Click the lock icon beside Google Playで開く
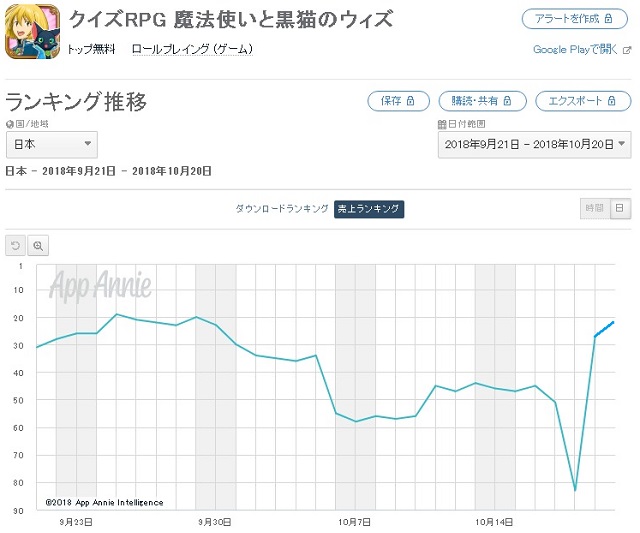640x533 pixels. pos(625,49)
